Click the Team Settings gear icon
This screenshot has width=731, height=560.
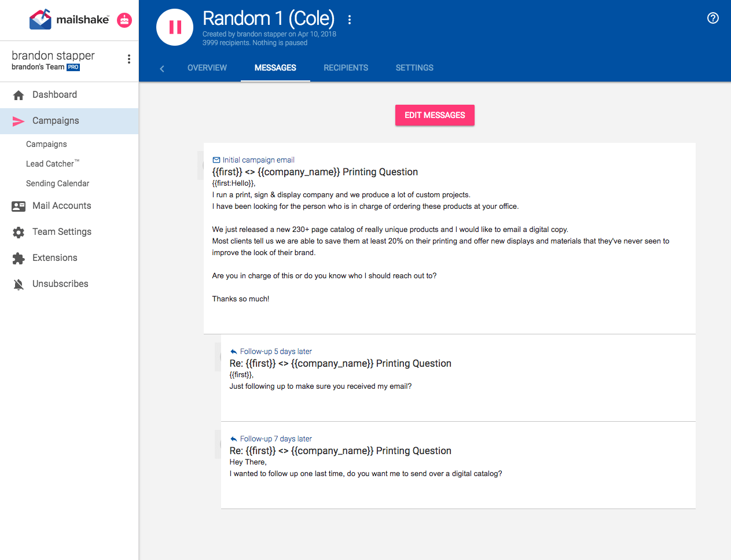point(19,232)
